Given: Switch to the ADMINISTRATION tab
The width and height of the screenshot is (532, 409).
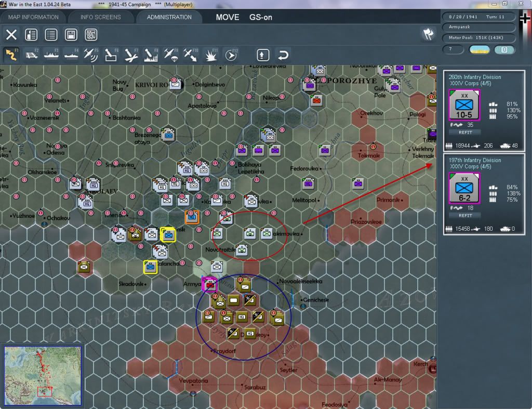Looking at the screenshot, I should [x=169, y=17].
